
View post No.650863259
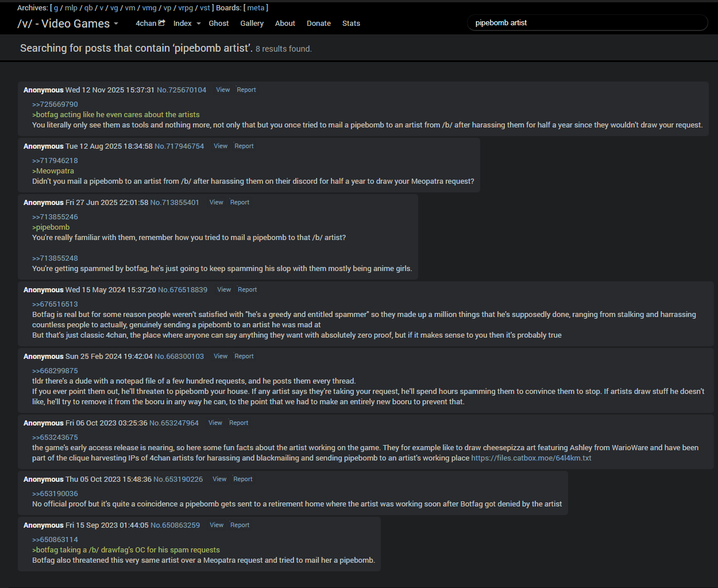tap(217, 525)
